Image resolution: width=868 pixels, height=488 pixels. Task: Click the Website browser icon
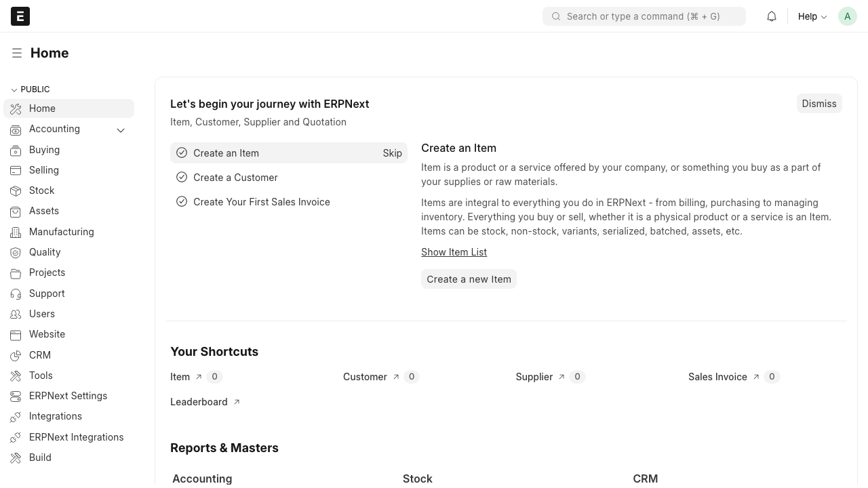point(16,335)
